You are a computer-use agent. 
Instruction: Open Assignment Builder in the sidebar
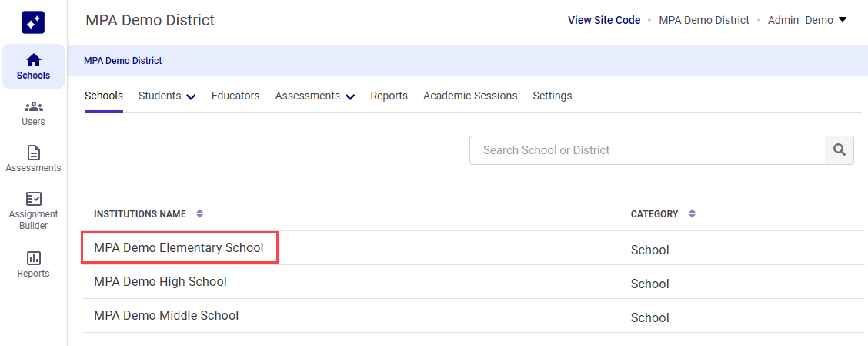(33, 210)
